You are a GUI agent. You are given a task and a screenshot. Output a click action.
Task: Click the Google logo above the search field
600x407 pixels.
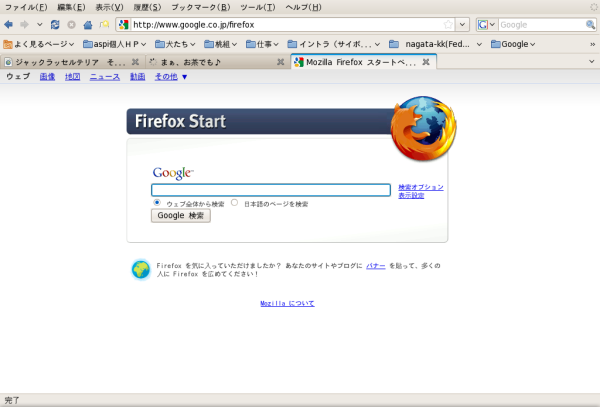173,173
